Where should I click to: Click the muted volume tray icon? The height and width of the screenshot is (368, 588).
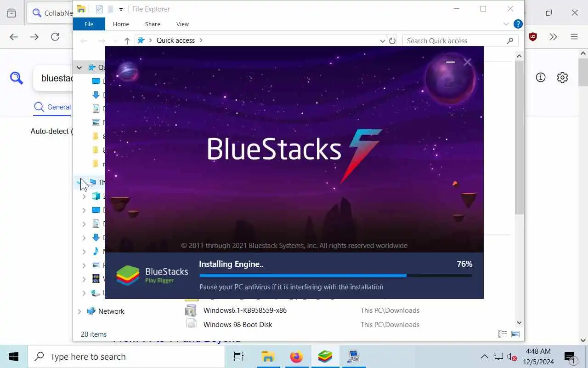tap(511, 356)
